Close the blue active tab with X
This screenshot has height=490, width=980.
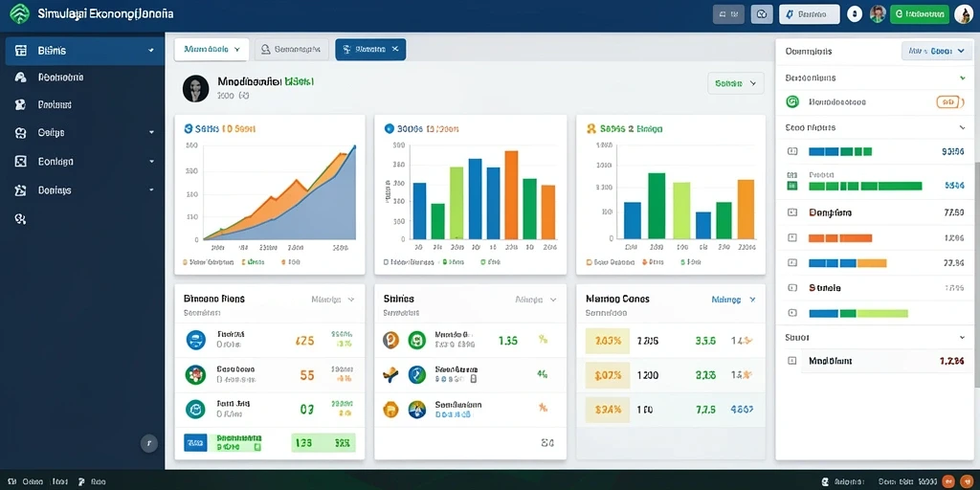(395, 49)
